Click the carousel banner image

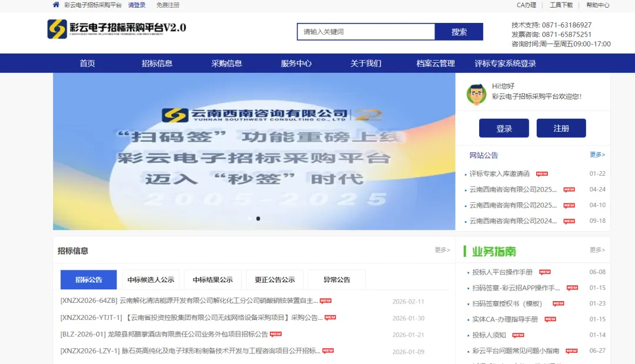[254, 152]
